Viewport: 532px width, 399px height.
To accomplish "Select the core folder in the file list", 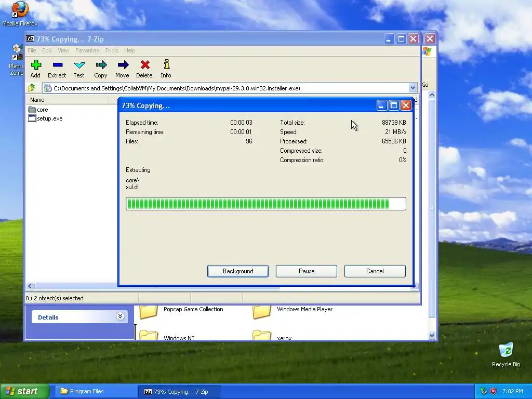I will click(38, 110).
